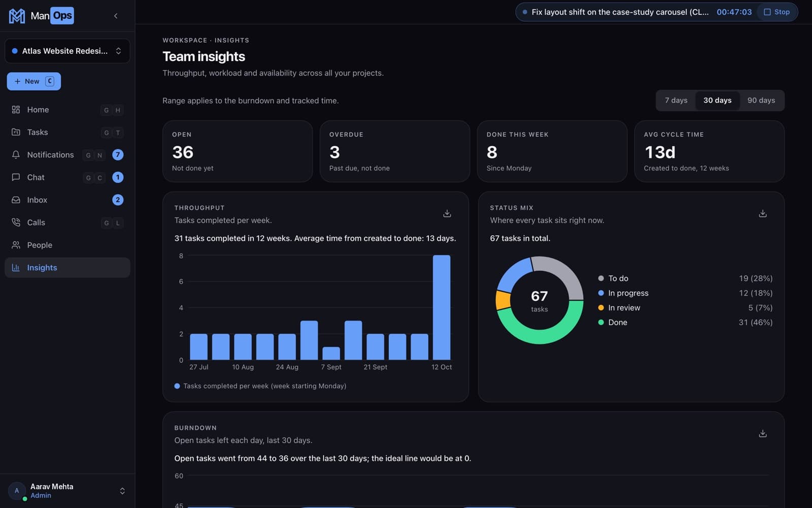This screenshot has height=508, width=812.
Task: Go to People in the sidebar
Action: point(67,245)
